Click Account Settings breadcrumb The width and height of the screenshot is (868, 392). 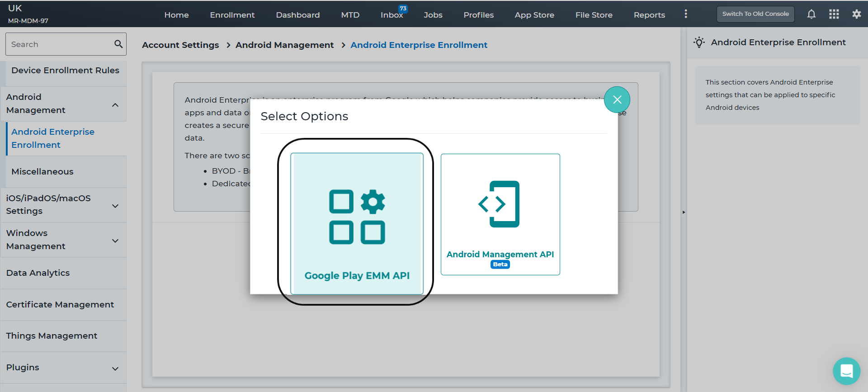[180, 45]
